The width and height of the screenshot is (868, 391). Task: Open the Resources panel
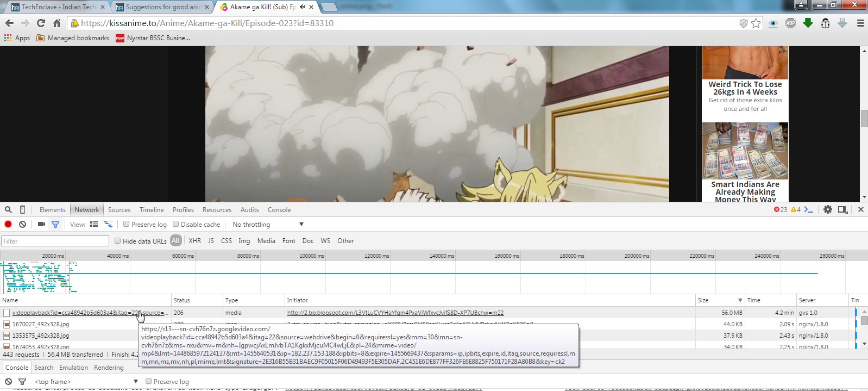point(217,210)
